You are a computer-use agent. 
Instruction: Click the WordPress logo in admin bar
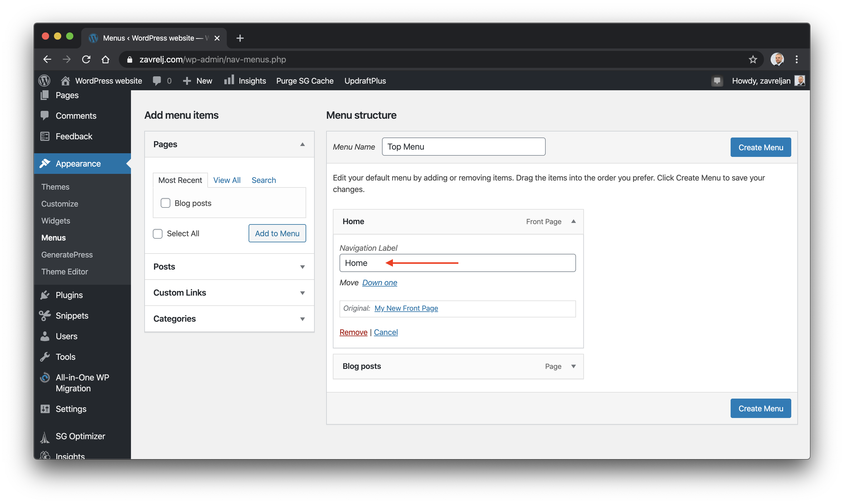coord(45,81)
